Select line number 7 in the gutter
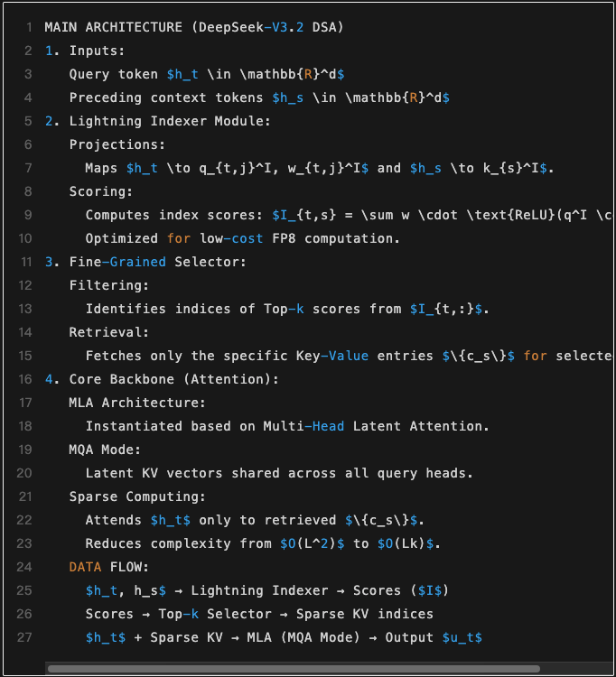This screenshot has height=677, width=616. pos(29,168)
